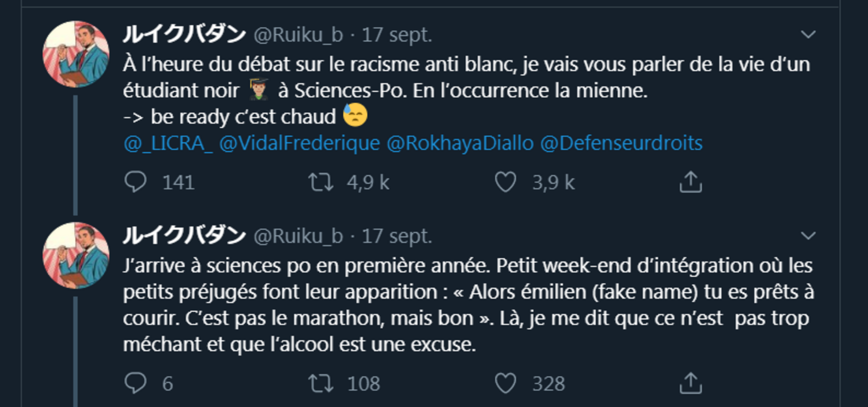Click the second tweet's profile avatar
This screenshot has height=407, width=868.
[x=76, y=255]
